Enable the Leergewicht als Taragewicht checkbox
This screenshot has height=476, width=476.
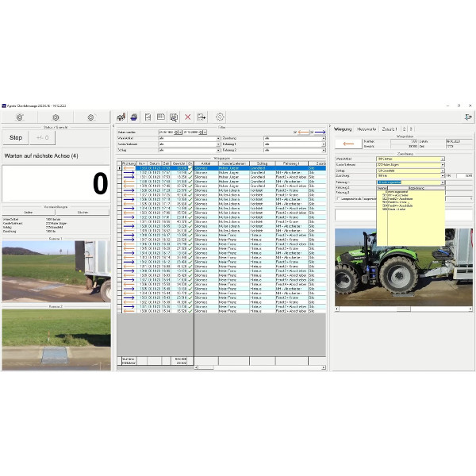tap(338, 198)
